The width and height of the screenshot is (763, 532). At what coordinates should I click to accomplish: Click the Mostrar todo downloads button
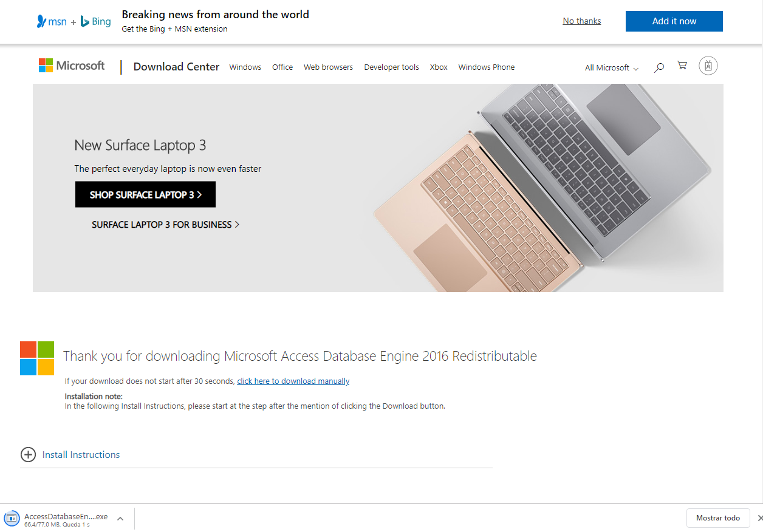(718, 518)
